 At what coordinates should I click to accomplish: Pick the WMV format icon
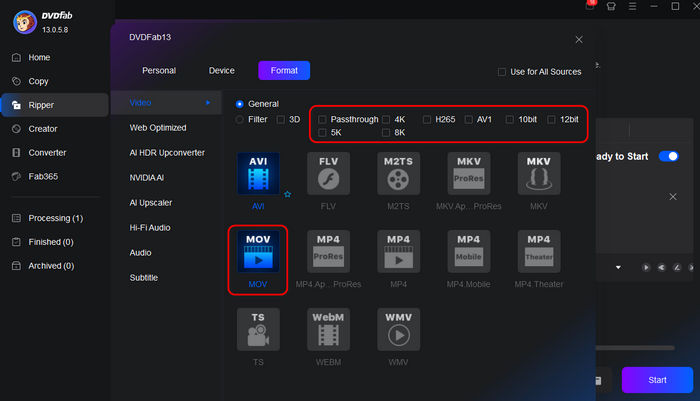(398, 330)
